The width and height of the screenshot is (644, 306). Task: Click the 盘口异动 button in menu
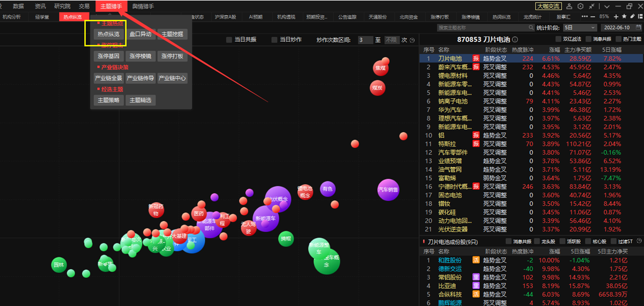pos(141,34)
